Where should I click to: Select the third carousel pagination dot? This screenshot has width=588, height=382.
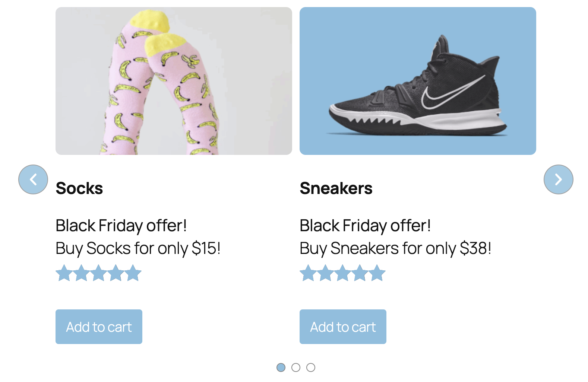[x=311, y=367]
